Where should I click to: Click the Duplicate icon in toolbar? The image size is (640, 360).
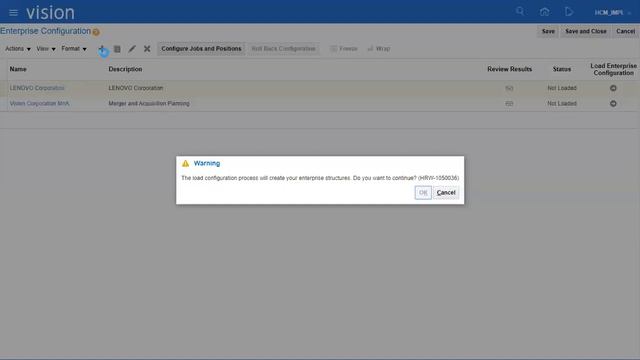click(117, 49)
